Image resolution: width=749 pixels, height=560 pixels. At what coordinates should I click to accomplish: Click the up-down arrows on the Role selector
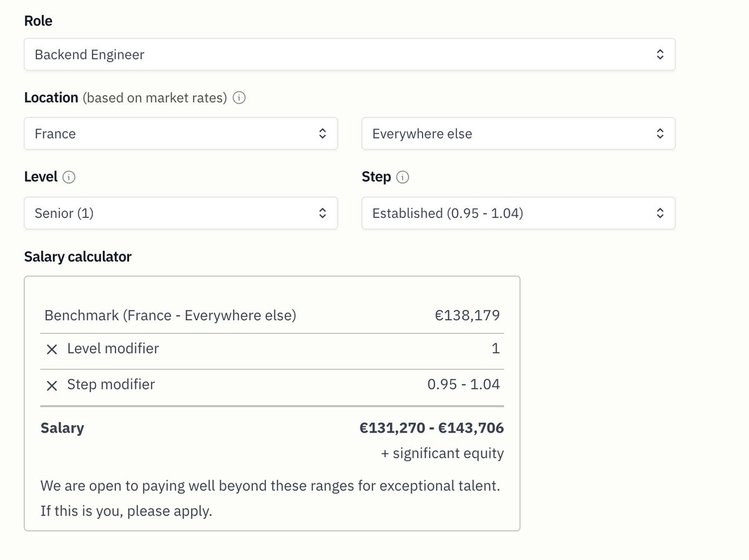[660, 54]
